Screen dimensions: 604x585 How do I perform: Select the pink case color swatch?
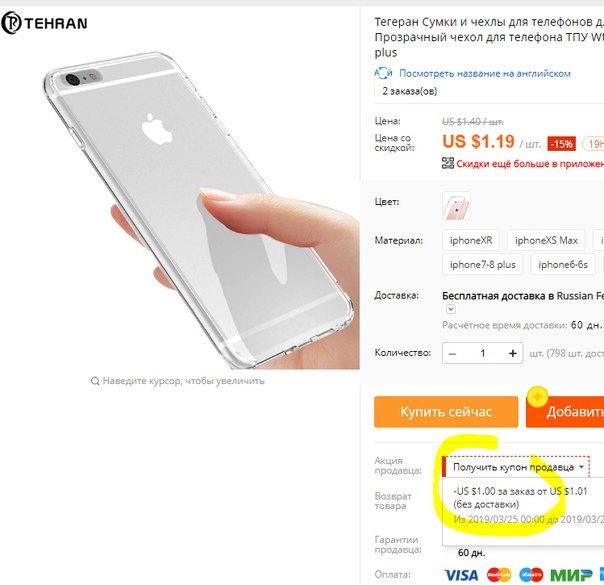(456, 206)
